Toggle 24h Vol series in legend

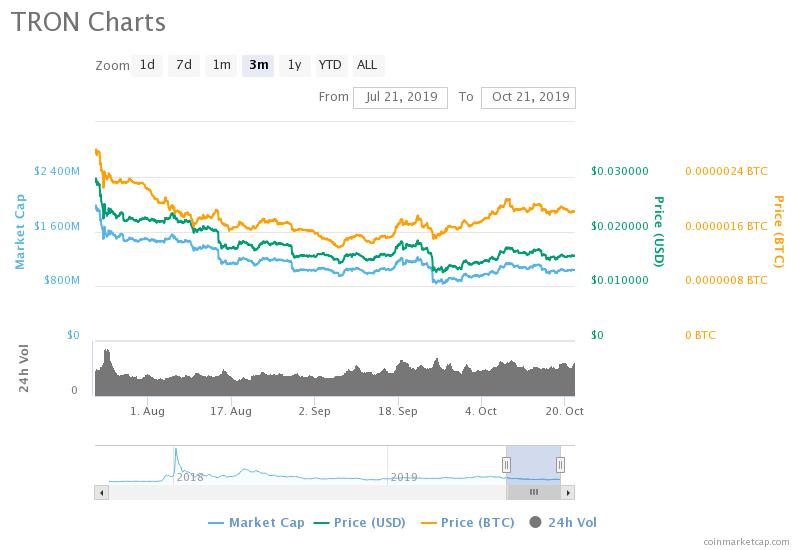pyautogui.click(x=563, y=522)
